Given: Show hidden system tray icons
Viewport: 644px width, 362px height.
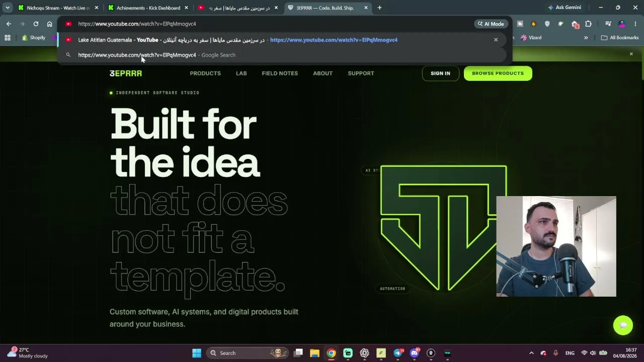Looking at the screenshot, I should pyautogui.click(x=531, y=353).
